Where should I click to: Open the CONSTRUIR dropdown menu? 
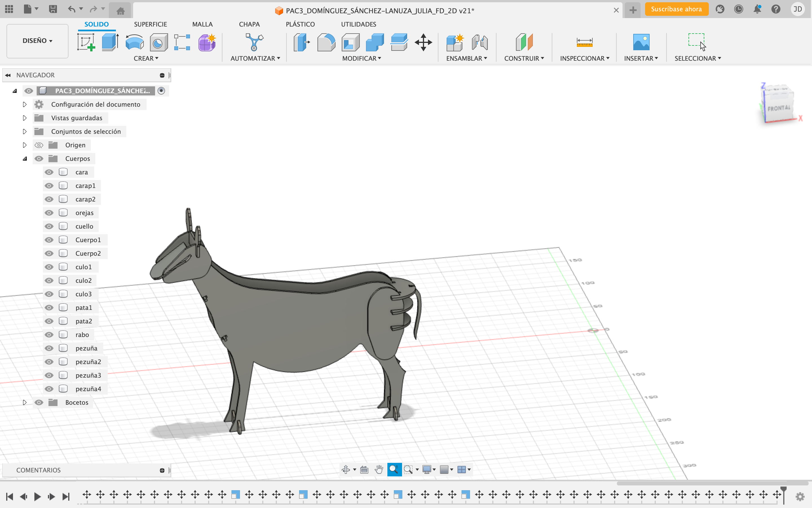tap(524, 58)
